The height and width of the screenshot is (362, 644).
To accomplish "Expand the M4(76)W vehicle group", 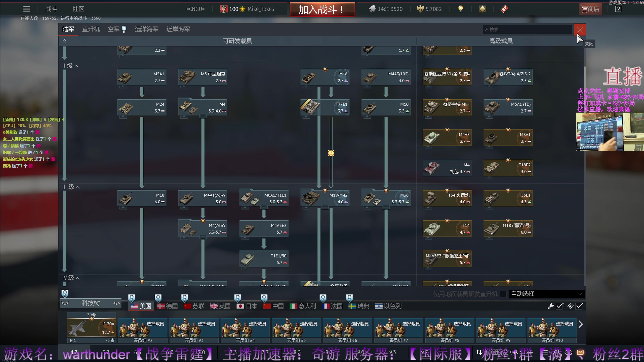I will (203, 238).
